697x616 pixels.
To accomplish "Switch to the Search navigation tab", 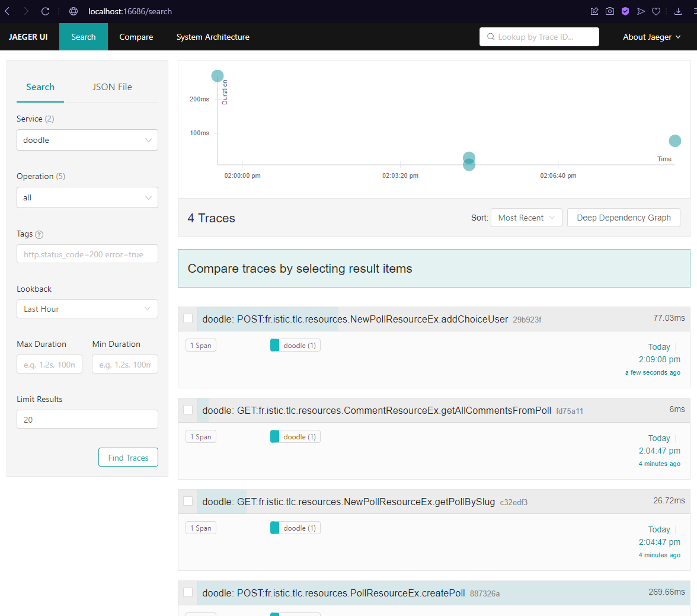I will pyautogui.click(x=84, y=37).
